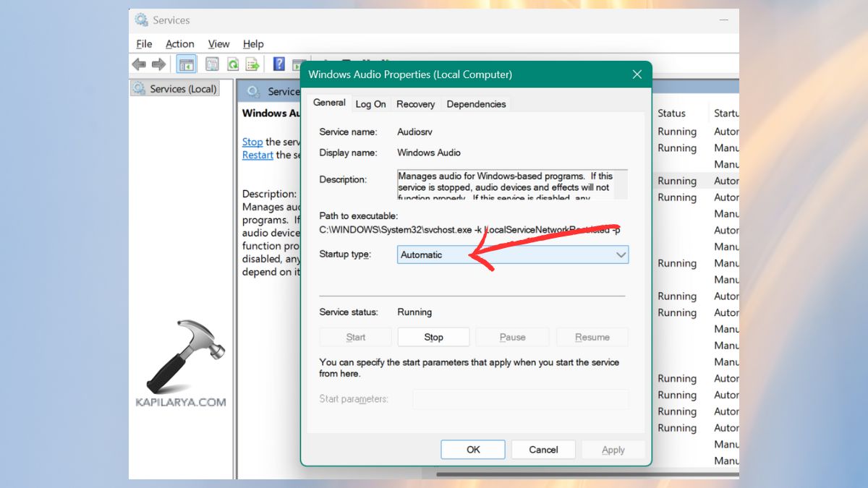Open the View menu
Screen dimensions: 868x488
[218, 43]
